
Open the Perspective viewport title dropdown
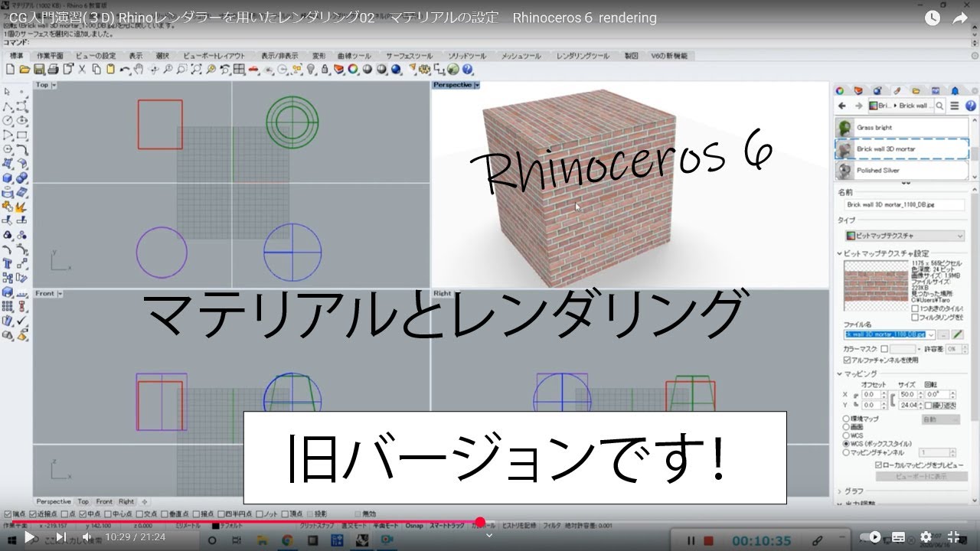477,85
